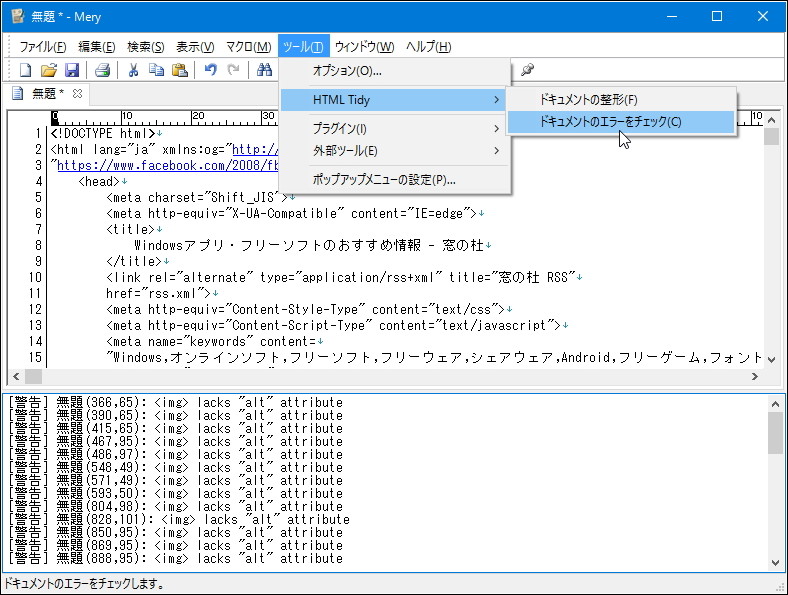The width and height of the screenshot is (788, 595).
Task: Save the document with the floppy icon
Action: coord(72,70)
